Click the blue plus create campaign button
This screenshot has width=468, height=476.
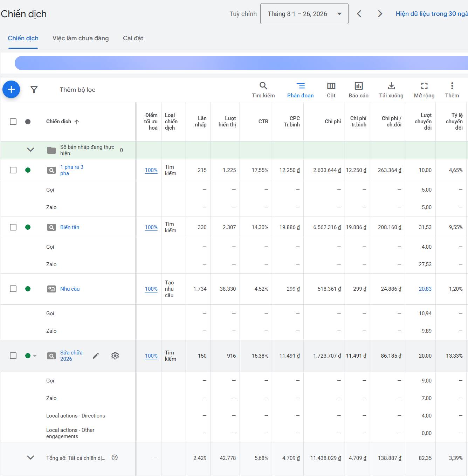click(11, 89)
